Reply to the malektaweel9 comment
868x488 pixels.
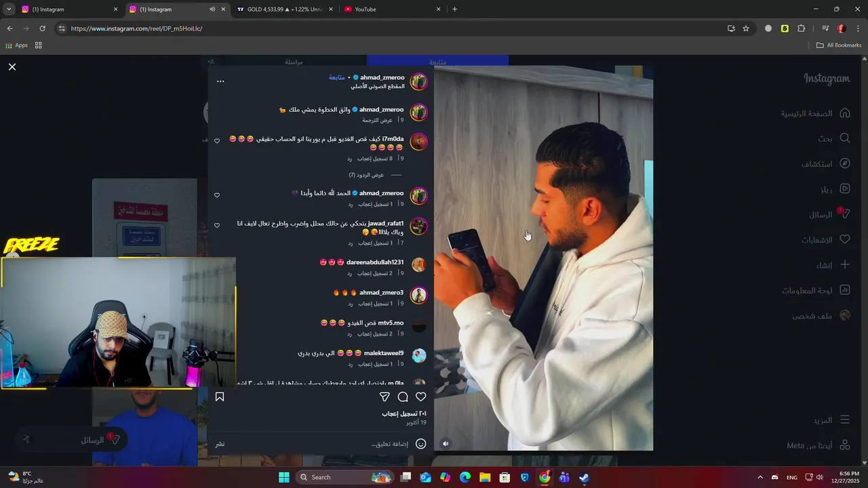pos(350,364)
